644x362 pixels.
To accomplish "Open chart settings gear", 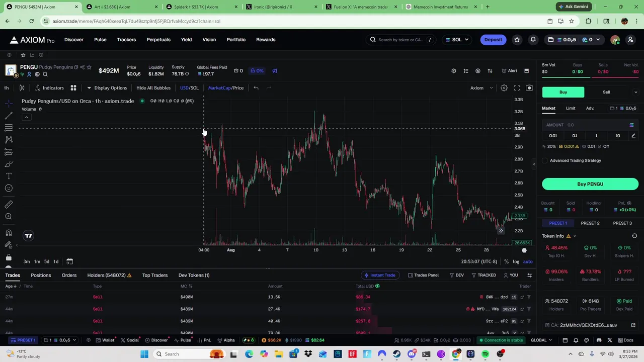I will pyautogui.click(x=504, y=88).
